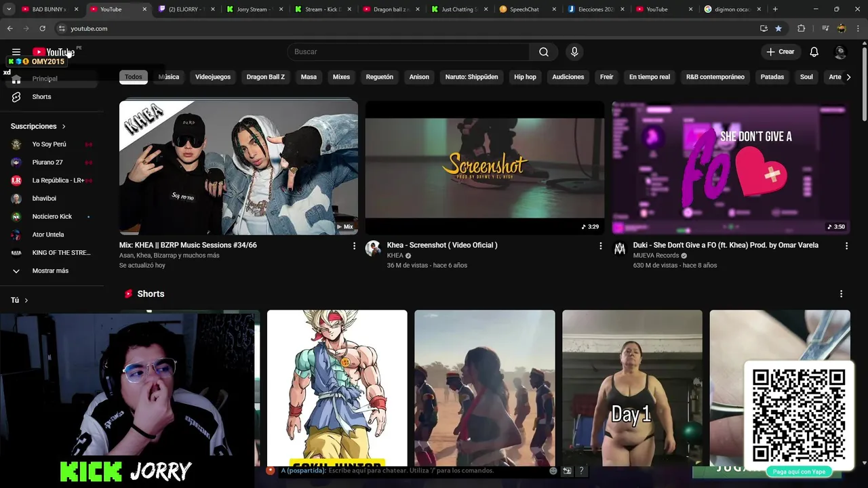This screenshot has height=488, width=868.
Task: Select the Masa filter chip
Action: [309, 77]
